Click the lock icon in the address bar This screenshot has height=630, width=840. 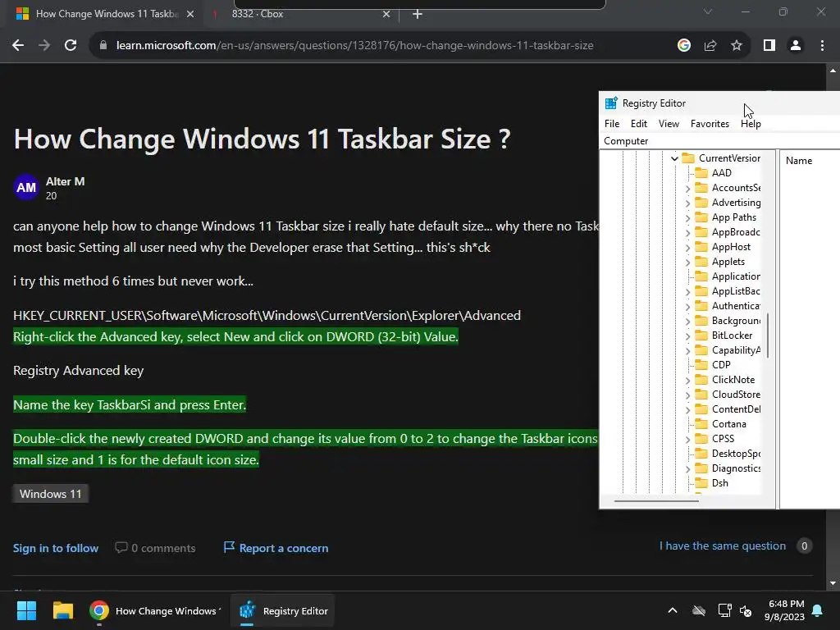coord(103,46)
